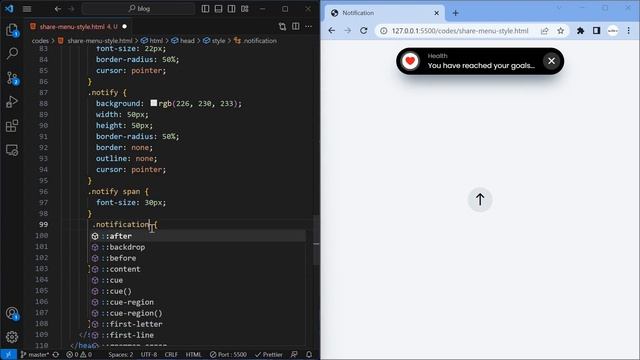
Task: Go back in the browser
Action: [332, 31]
